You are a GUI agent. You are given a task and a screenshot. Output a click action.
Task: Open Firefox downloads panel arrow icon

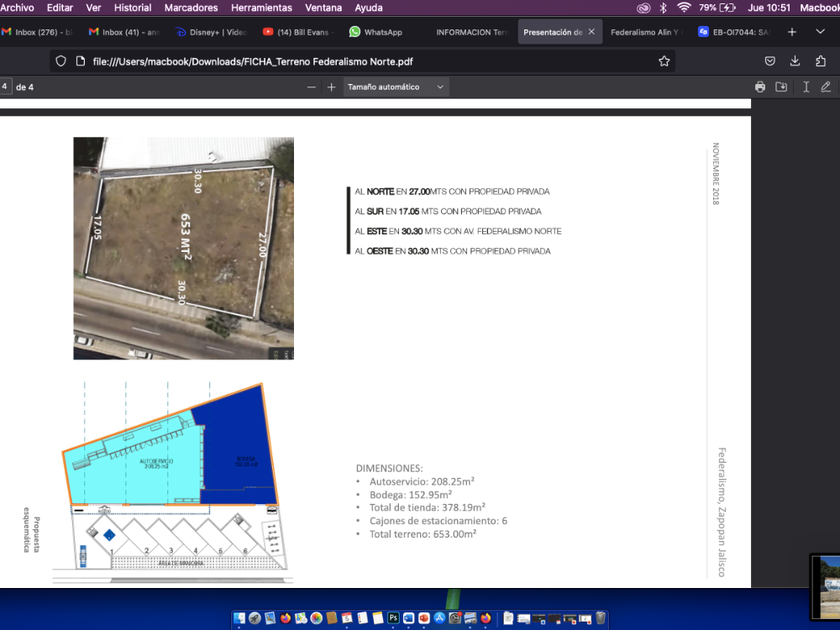(795, 61)
